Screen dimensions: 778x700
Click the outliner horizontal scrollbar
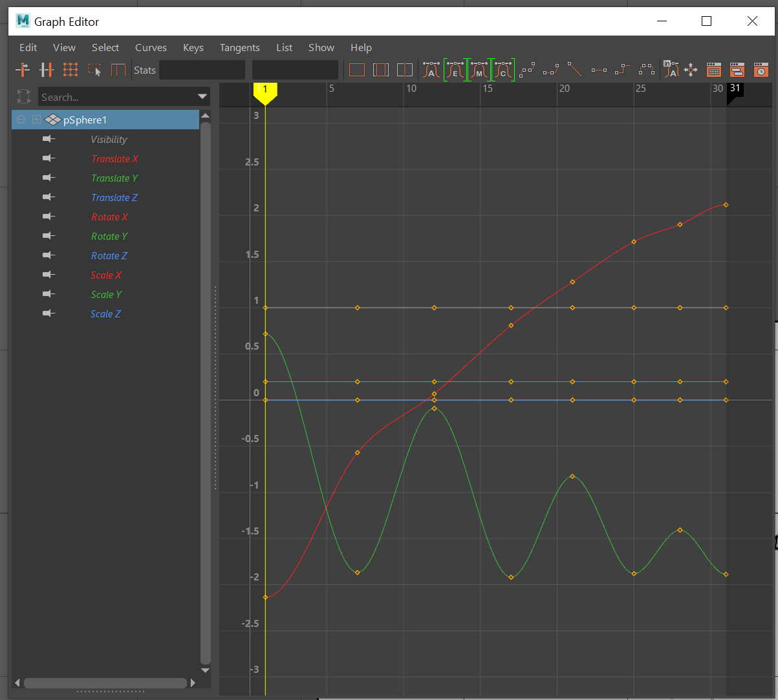105,683
